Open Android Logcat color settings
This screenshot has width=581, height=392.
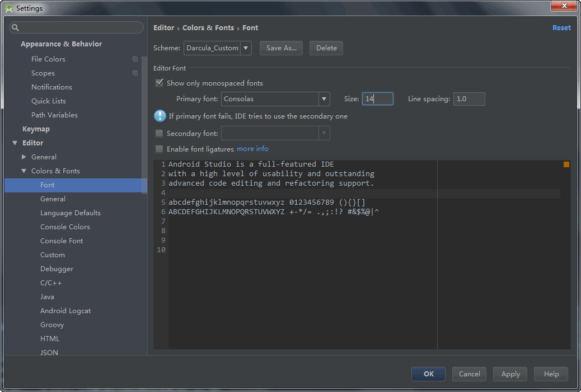[x=65, y=311]
